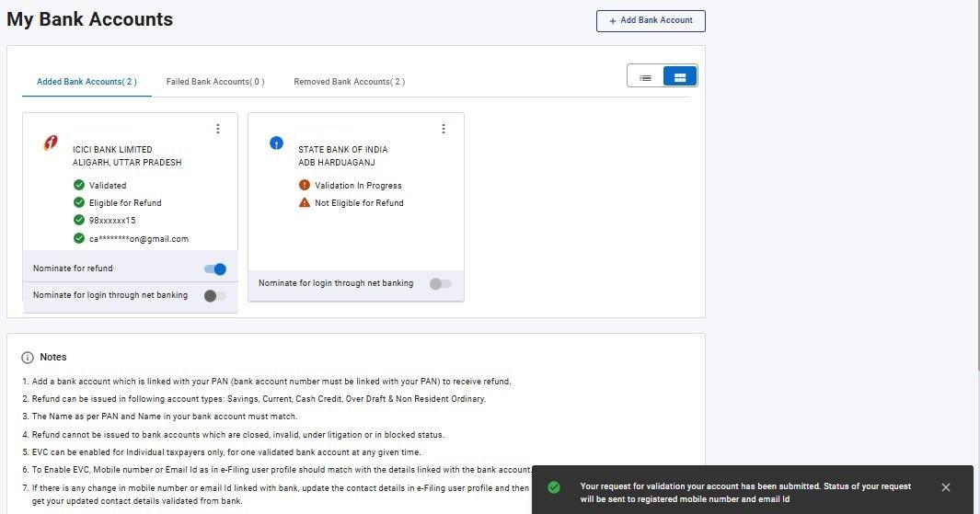The height and width of the screenshot is (514, 980).
Task: Open State Bank of India card options menu
Action: click(444, 129)
